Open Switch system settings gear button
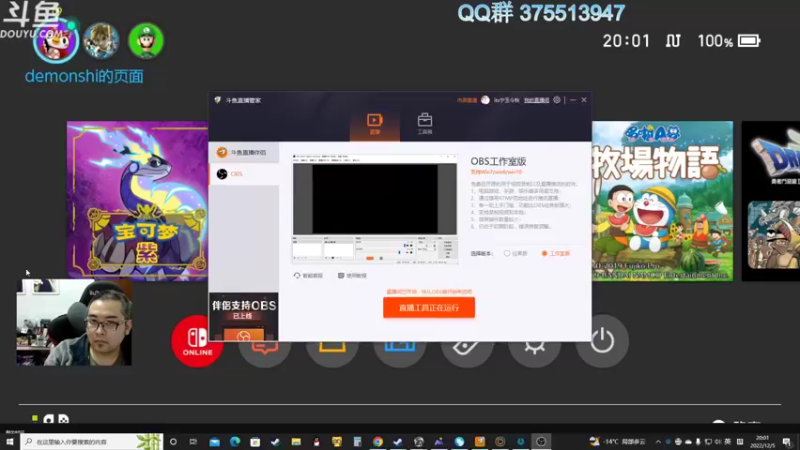Screen dimensions: 800x450 535,354
